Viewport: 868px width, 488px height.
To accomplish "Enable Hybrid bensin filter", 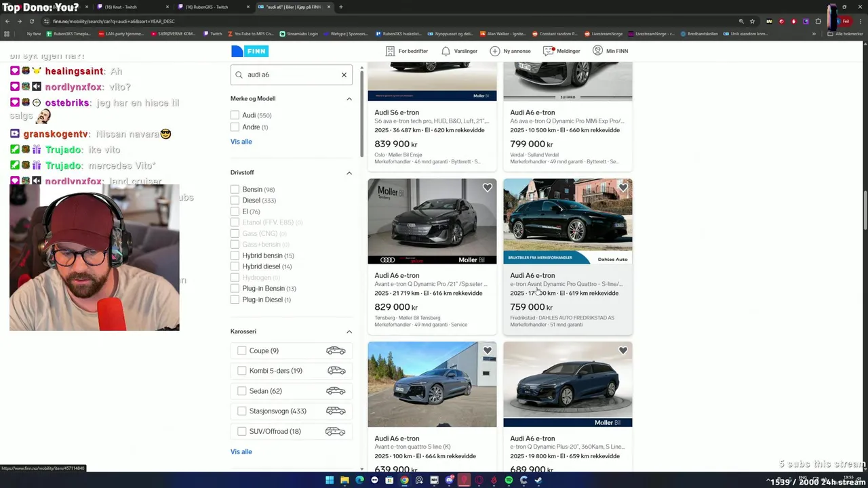I will click(x=235, y=256).
